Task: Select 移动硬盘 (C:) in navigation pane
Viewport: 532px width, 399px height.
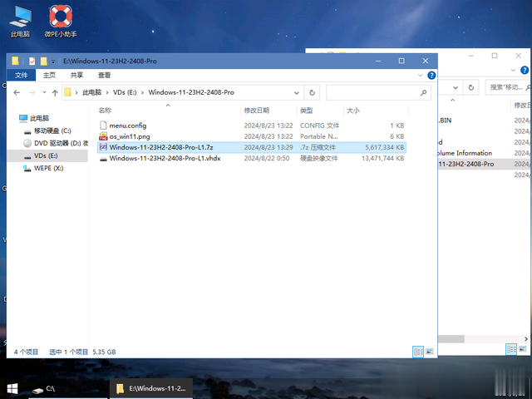Action: click(x=47, y=131)
